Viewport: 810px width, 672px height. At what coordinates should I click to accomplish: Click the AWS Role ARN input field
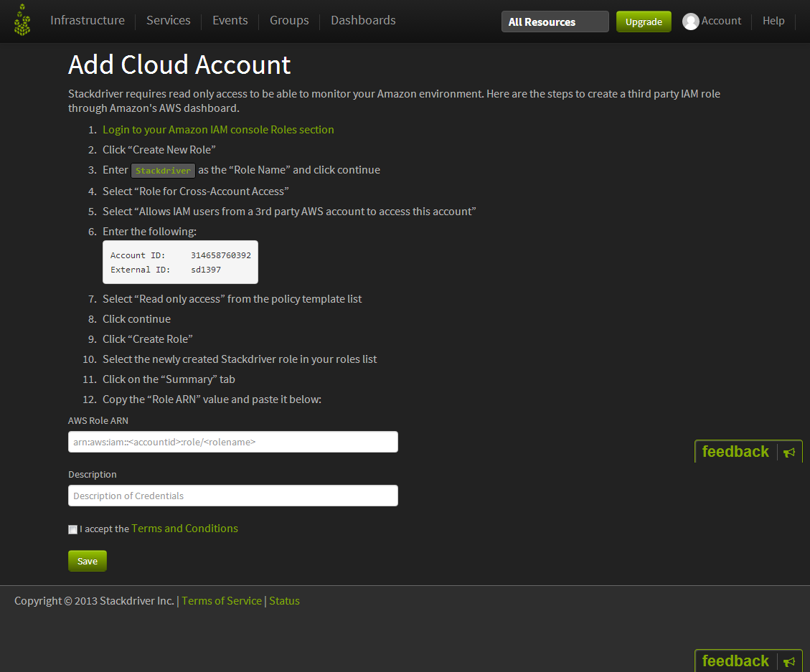click(x=233, y=442)
